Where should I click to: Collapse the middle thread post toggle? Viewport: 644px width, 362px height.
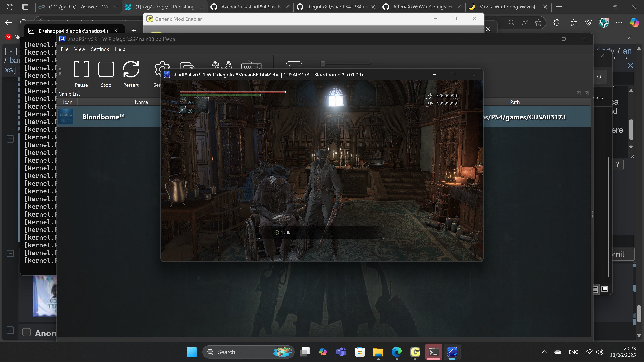(10, 253)
